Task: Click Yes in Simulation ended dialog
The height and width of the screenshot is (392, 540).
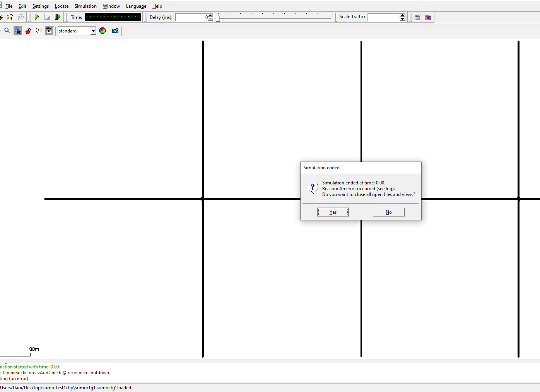Action: pyautogui.click(x=333, y=212)
